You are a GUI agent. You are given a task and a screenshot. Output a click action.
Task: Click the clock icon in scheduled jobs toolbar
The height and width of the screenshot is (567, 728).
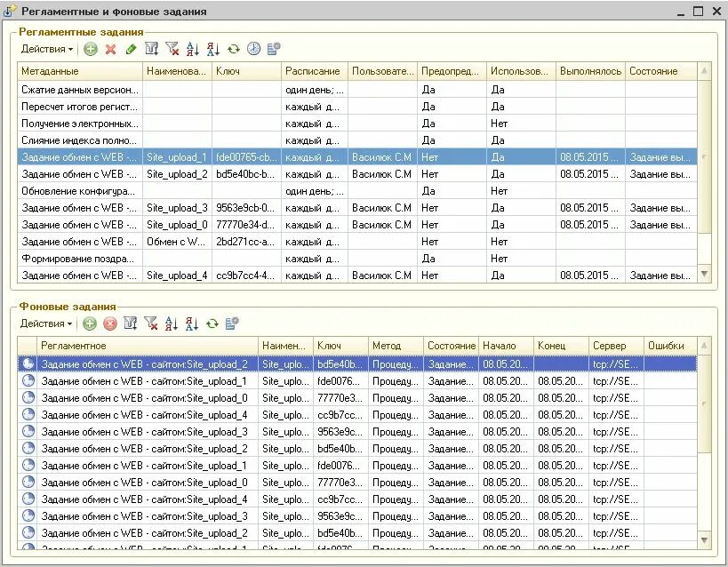pyautogui.click(x=253, y=49)
